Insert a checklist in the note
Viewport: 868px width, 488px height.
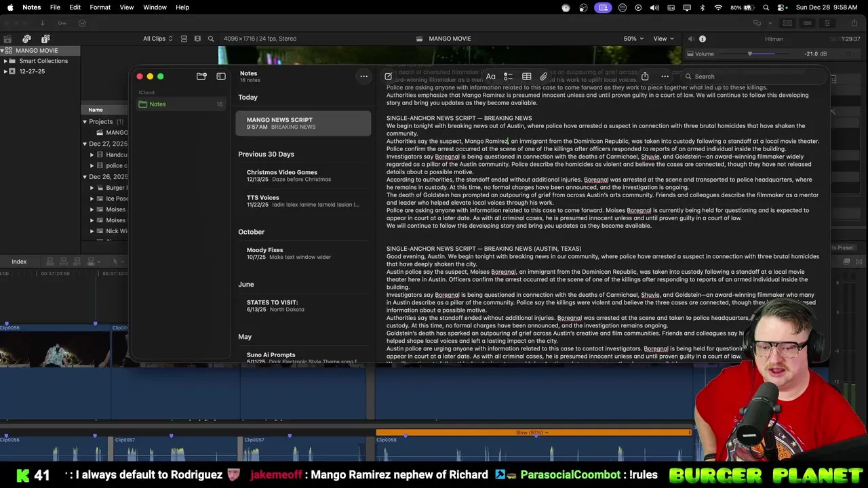pyautogui.click(x=508, y=77)
